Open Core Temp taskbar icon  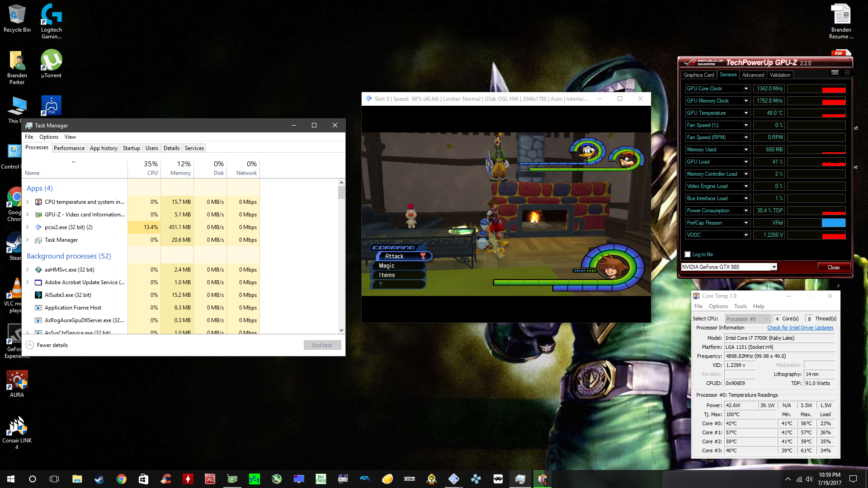[x=542, y=479]
